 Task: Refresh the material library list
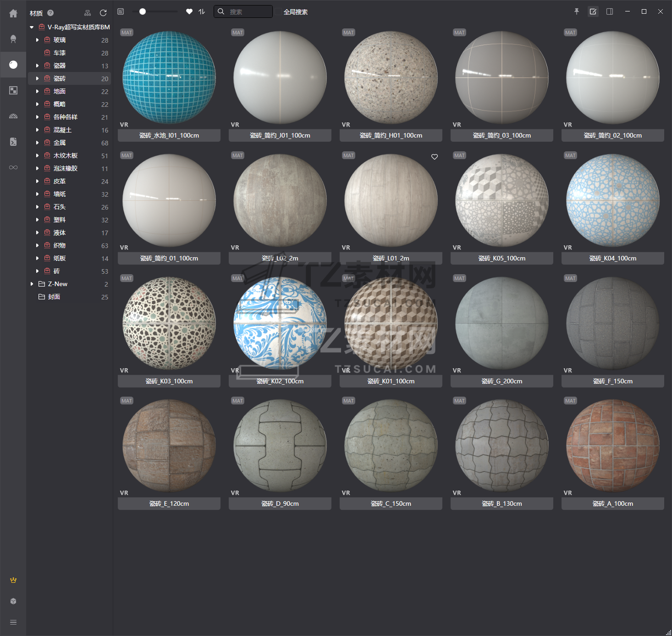point(103,13)
